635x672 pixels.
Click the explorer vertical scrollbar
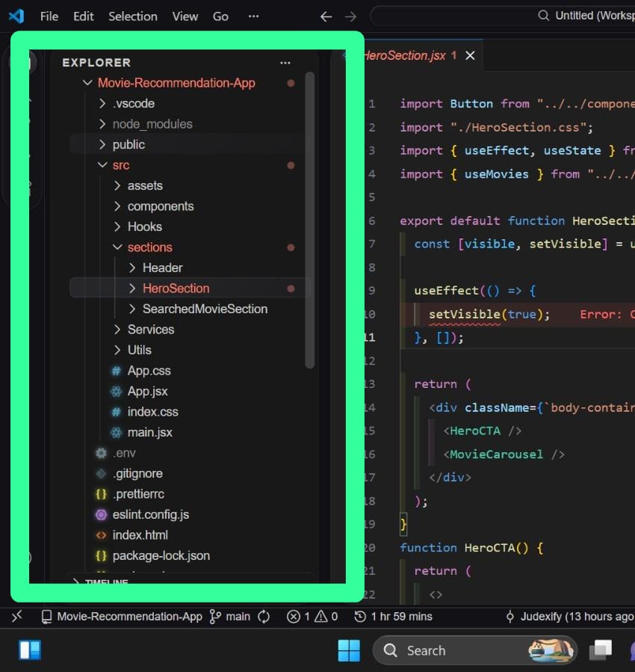point(310,221)
